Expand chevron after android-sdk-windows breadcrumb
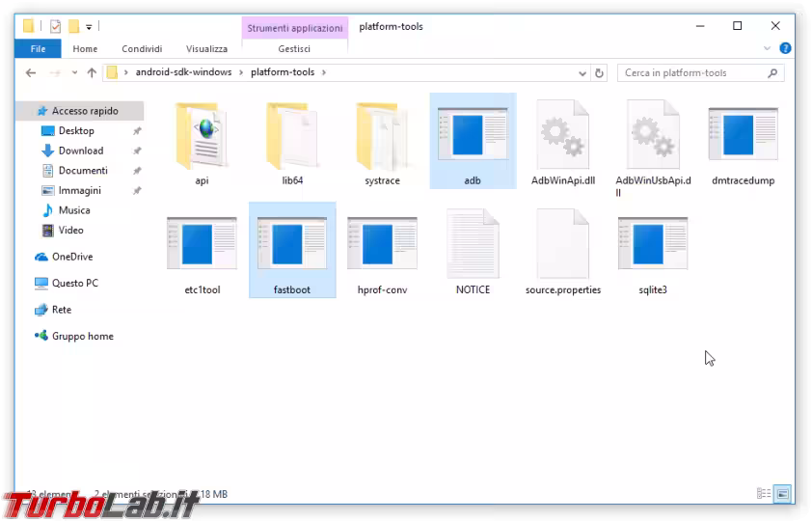 tap(241, 72)
